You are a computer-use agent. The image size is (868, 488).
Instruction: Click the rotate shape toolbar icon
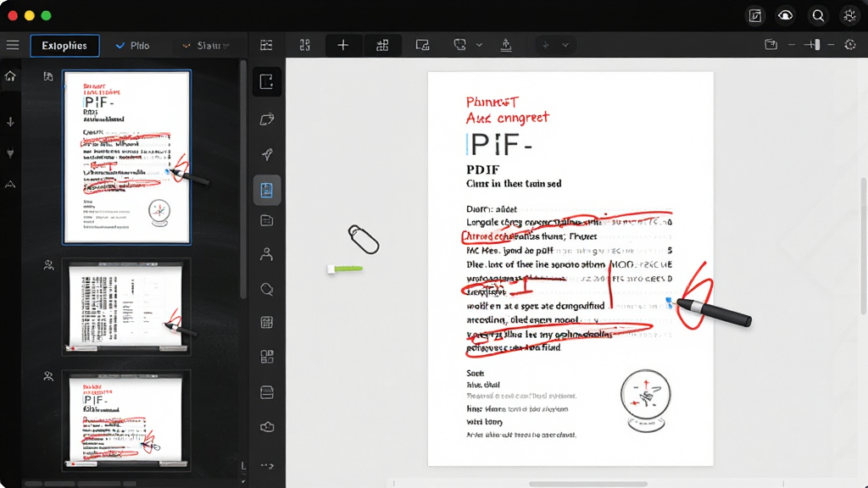point(460,45)
